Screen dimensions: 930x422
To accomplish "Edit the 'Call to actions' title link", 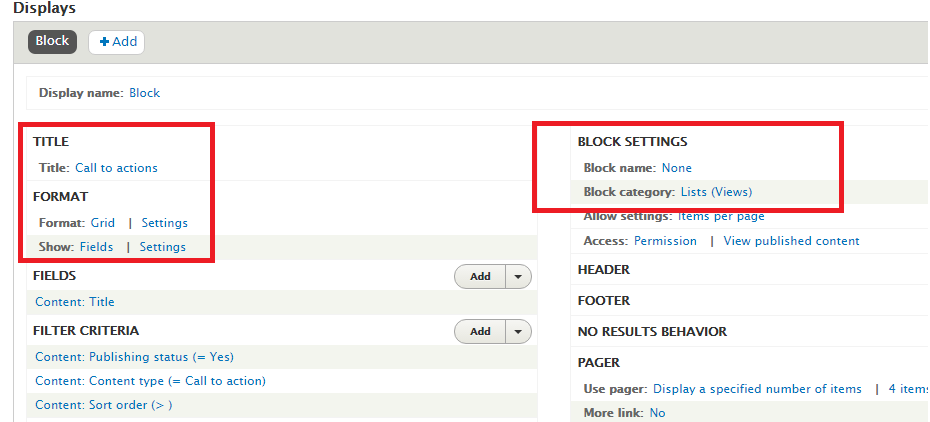I will tap(116, 168).
